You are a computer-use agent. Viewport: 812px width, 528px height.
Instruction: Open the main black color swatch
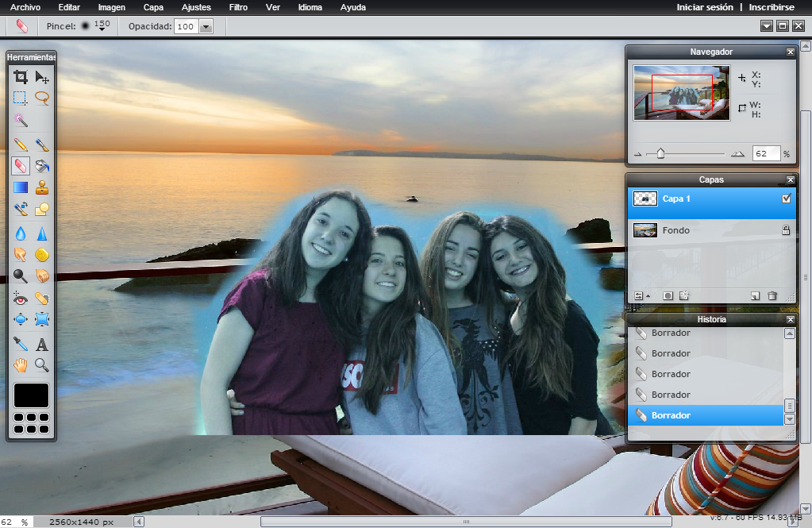click(x=31, y=395)
